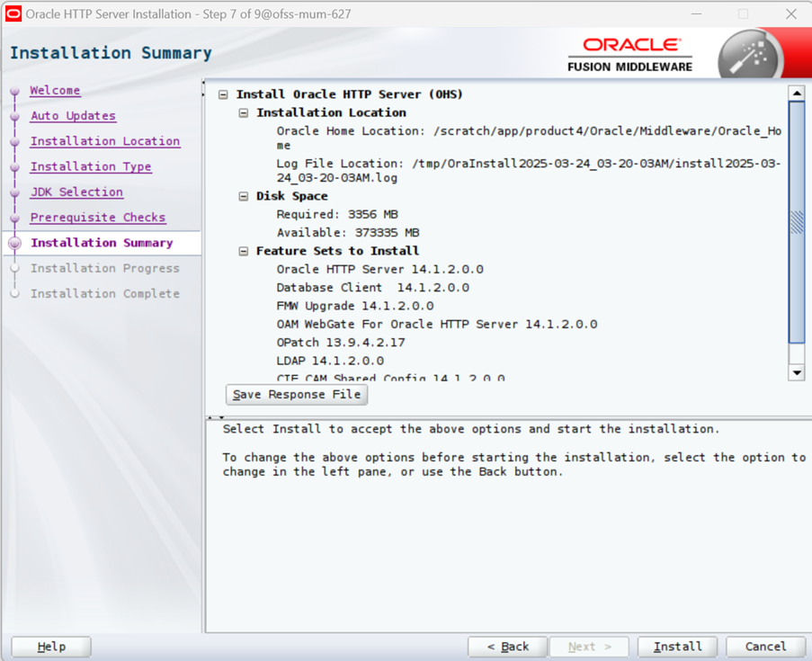
Task: Select the Available: 373335 MB row
Action: [348, 233]
